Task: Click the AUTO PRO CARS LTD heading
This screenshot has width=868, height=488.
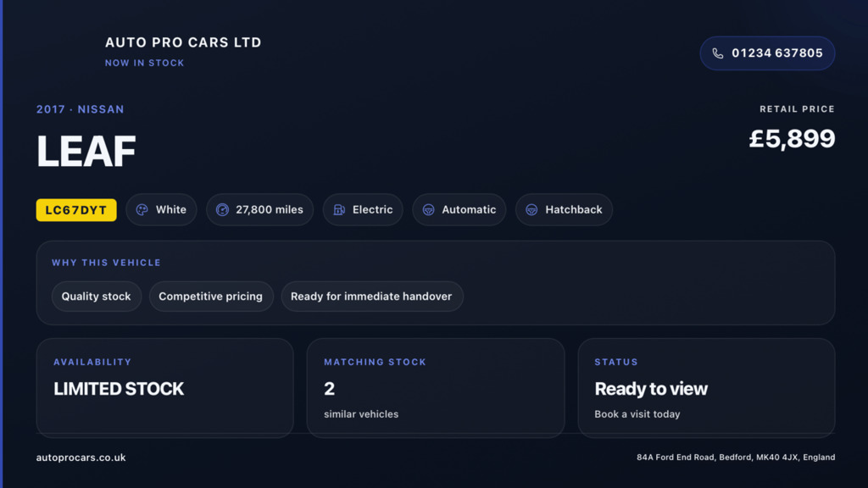Action: [x=183, y=42]
